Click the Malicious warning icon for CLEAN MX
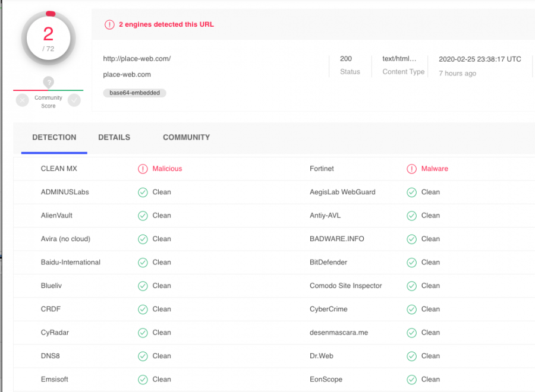The image size is (535, 392). [x=143, y=169]
